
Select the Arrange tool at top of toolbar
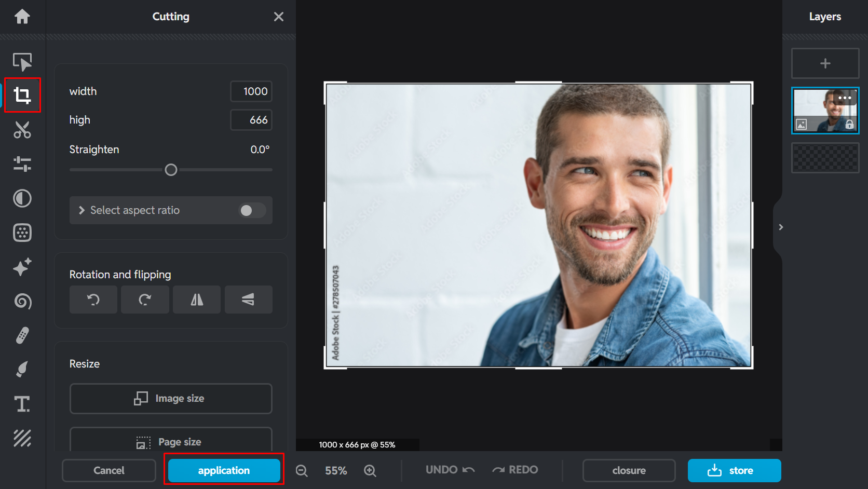22,61
